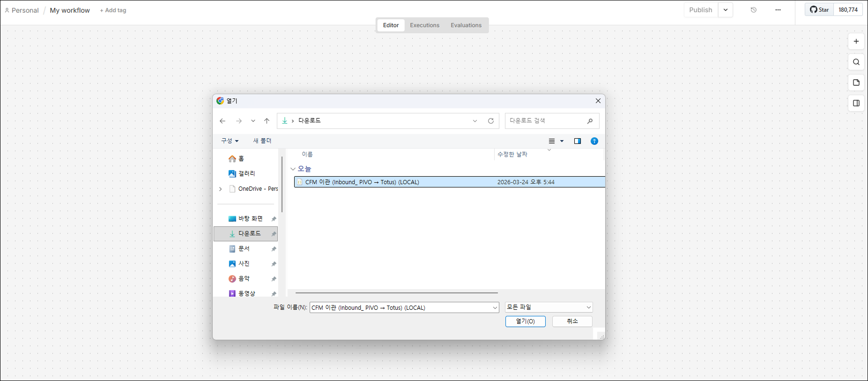Click the 새 폴더 button
The width and height of the screenshot is (868, 381).
pos(262,141)
